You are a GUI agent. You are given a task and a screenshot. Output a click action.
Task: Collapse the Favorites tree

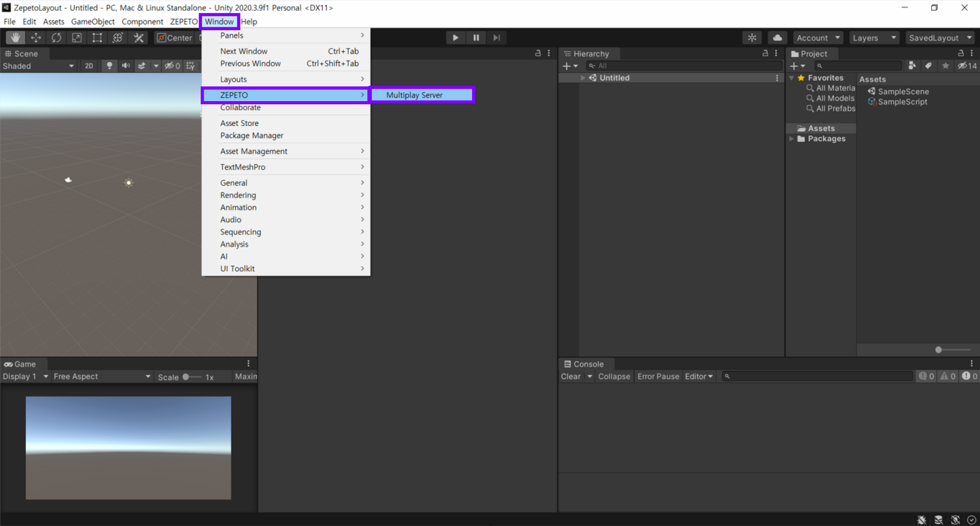[792, 78]
